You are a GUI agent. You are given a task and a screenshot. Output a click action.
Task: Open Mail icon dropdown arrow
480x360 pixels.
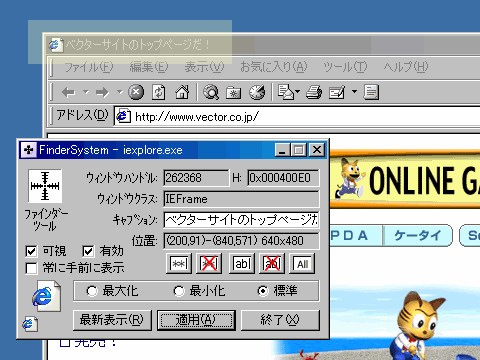click(x=297, y=91)
